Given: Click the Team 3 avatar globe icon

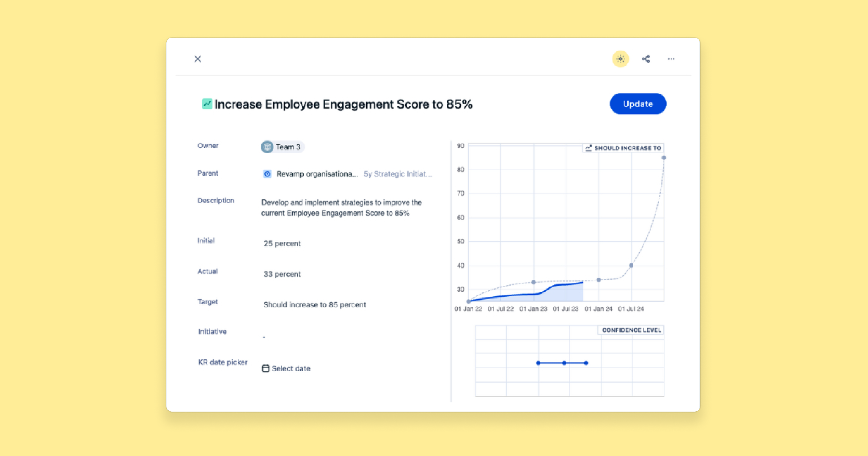Looking at the screenshot, I should pos(267,147).
